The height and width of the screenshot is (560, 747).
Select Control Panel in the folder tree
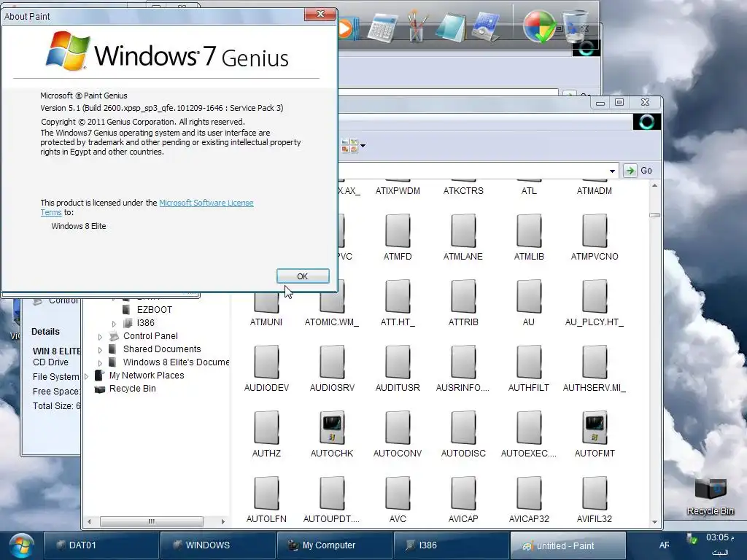coord(150,336)
